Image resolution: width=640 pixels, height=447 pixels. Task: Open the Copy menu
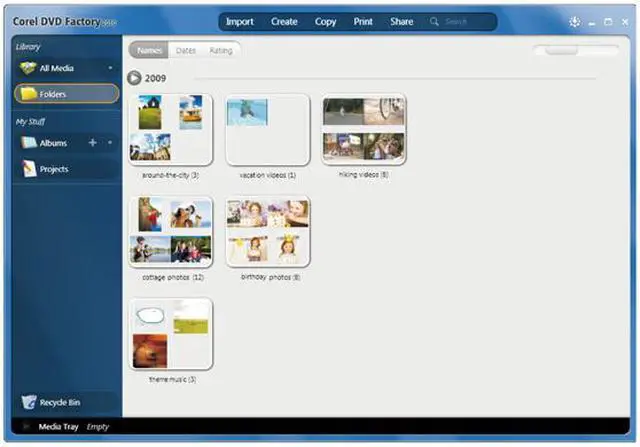tap(325, 22)
